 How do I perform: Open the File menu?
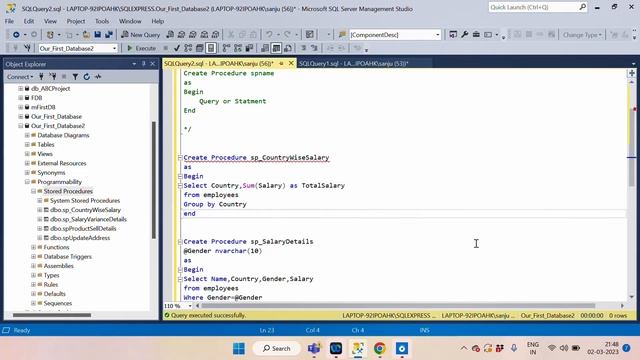[x=9, y=21]
